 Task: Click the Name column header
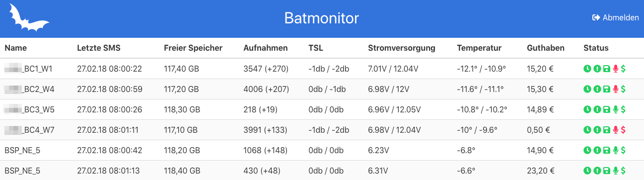(x=16, y=48)
